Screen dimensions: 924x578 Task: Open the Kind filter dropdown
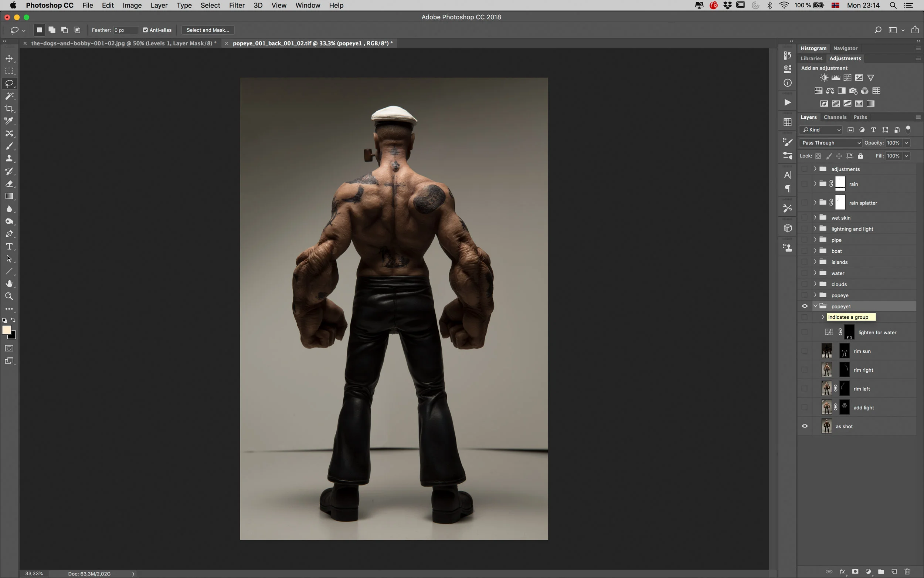tap(821, 129)
